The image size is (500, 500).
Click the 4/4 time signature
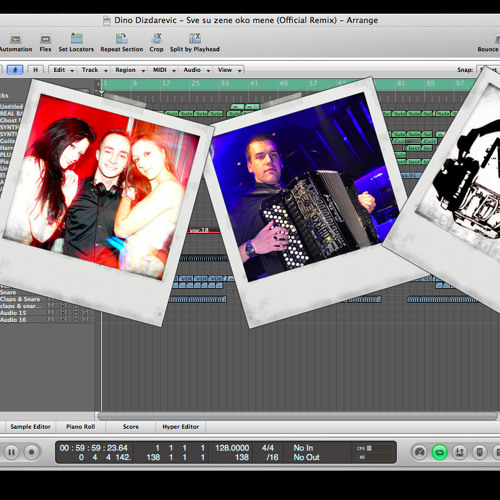click(x=268, y=448)
